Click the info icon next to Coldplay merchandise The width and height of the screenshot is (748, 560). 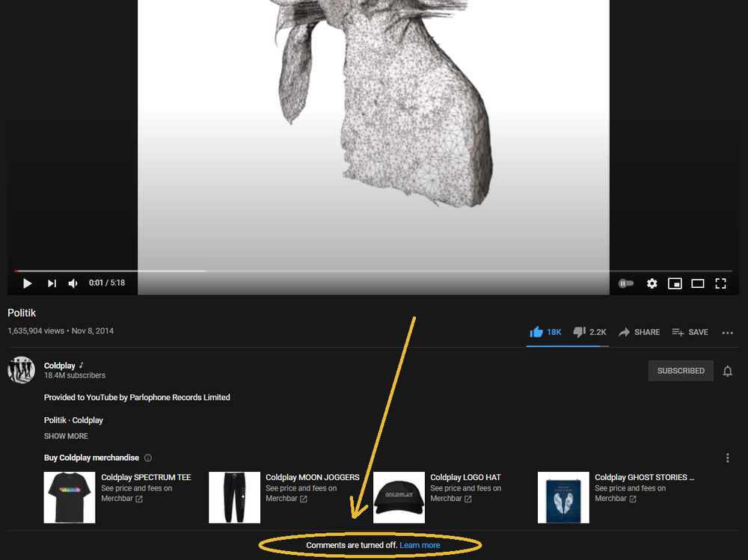pos(148,458)
